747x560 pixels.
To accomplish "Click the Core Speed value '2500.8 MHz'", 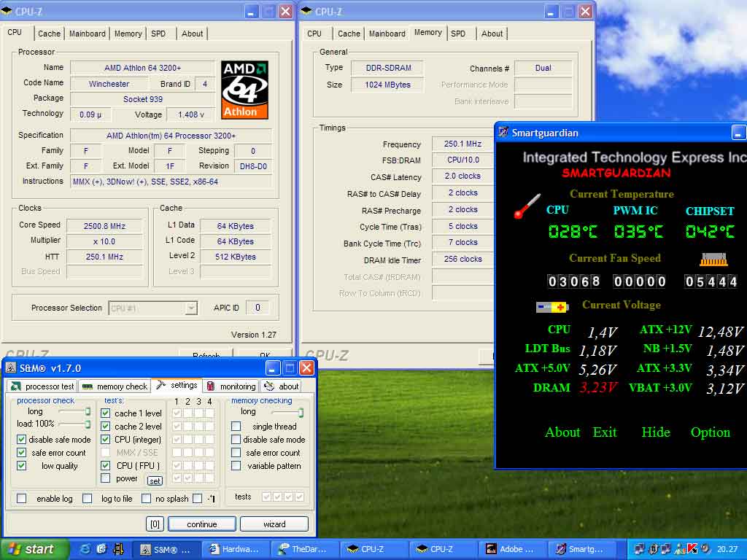I will (x=104, y=226).
